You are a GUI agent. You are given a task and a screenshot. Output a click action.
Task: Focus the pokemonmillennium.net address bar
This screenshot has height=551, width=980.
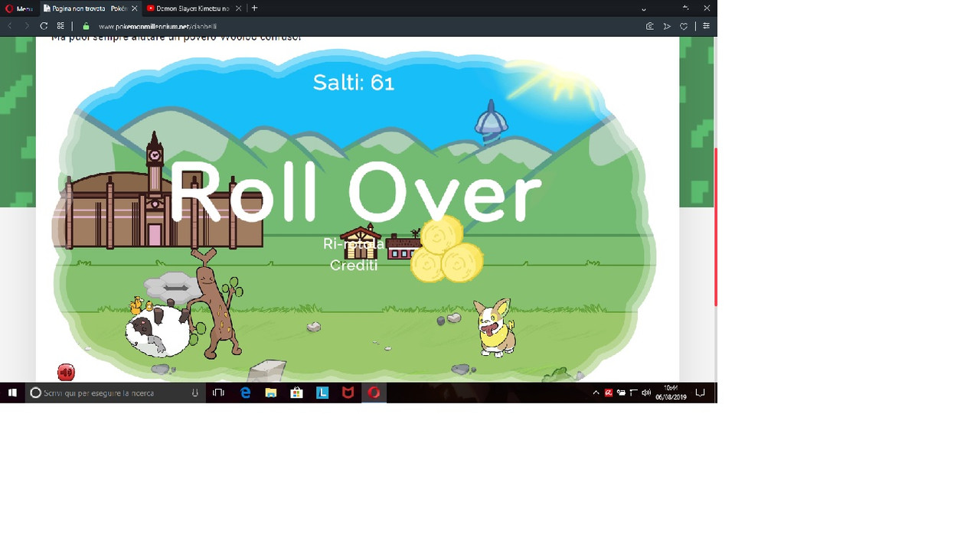pos(158,26)
